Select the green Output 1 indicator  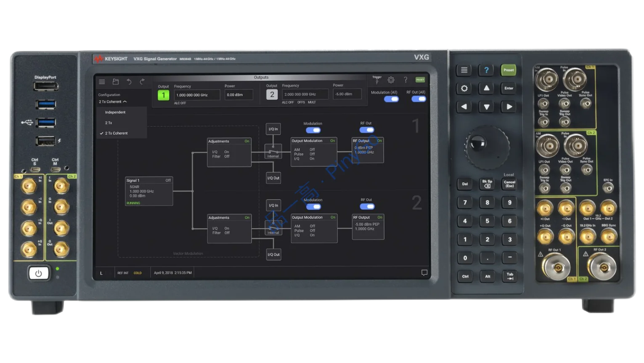[163, 95]
